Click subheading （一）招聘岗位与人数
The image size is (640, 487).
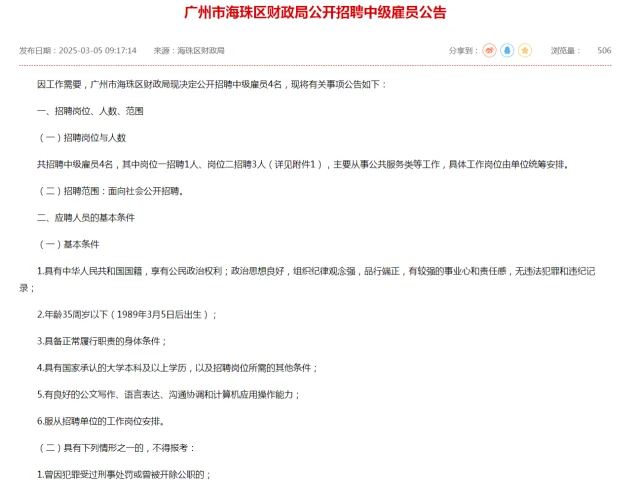tap(82, 138)
